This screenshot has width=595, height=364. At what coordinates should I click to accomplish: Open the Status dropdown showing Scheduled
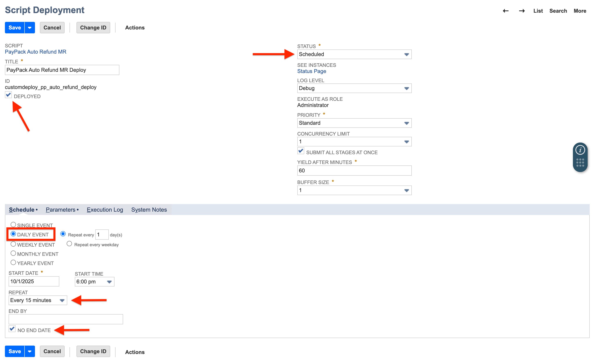(x=406, y=54)
